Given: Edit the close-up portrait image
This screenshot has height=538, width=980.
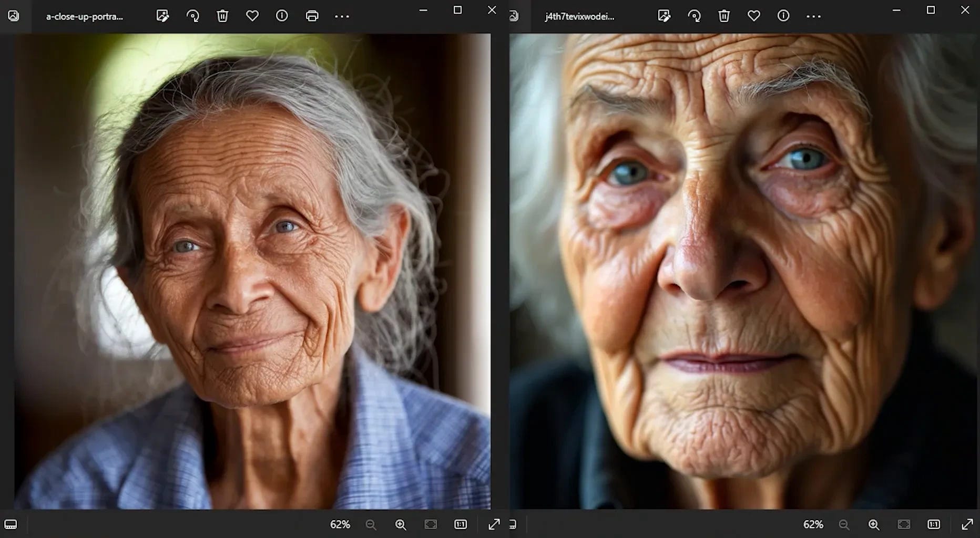Looking at the screenshot, I should (x=163, y=16).
